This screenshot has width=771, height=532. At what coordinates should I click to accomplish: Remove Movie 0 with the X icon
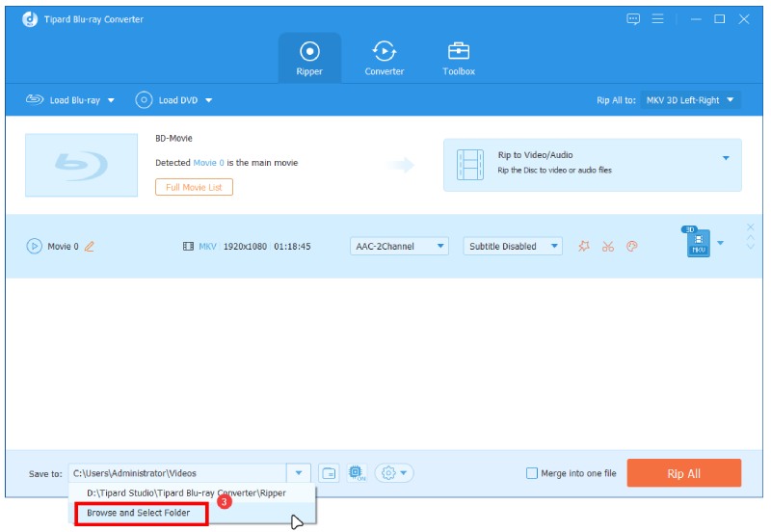point(751,226)
